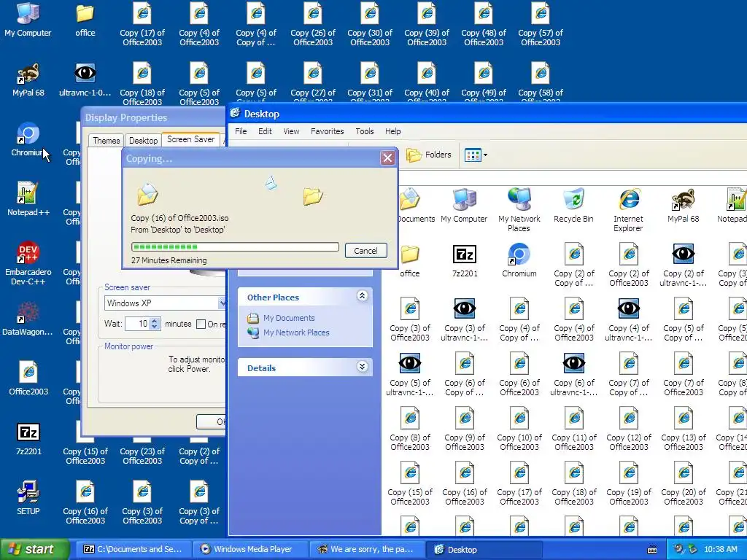Launch MyPal 68 from the desktop
This screenshot has width=747, height=560.
pyautogui.click(x=28, y=79)
